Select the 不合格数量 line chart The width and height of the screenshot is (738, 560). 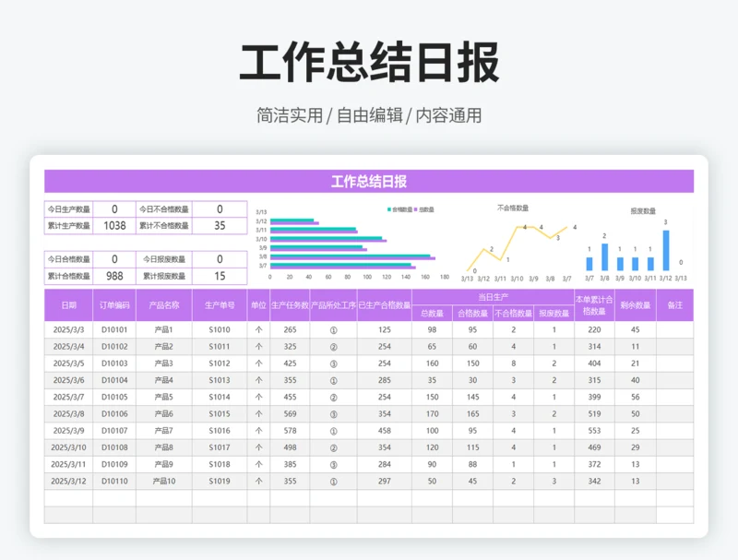pos(517,244)
